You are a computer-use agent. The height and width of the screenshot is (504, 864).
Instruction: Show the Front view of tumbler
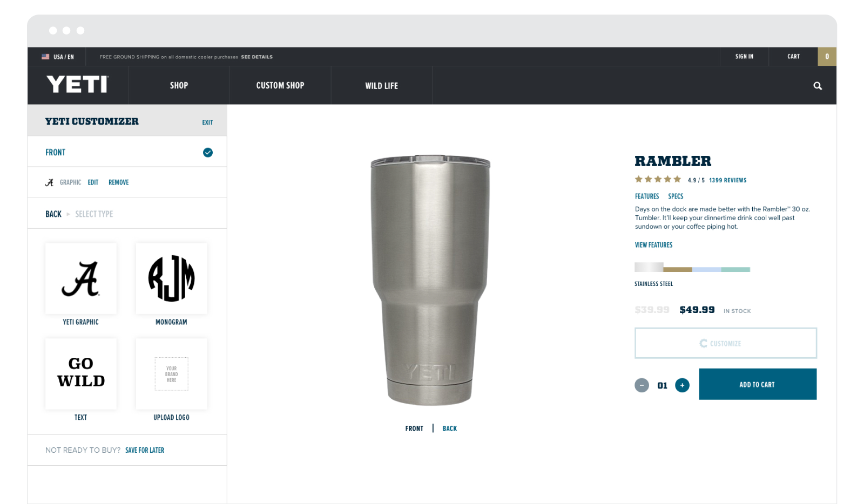coord(414,428)
